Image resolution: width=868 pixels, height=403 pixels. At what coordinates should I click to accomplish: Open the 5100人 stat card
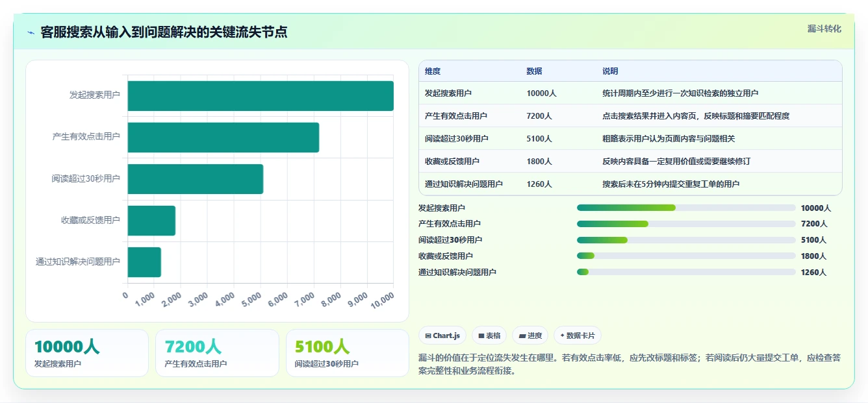(x=348, y=353)
